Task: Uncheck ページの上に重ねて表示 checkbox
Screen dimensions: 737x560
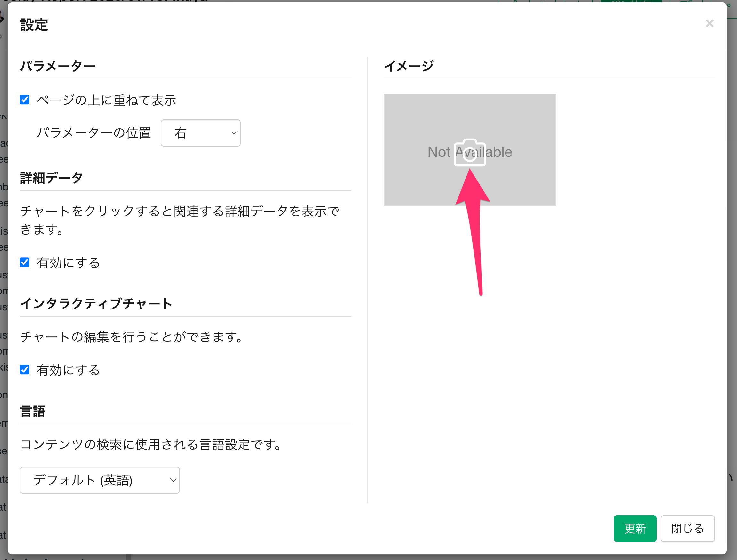Action: [x=25, y=100]
